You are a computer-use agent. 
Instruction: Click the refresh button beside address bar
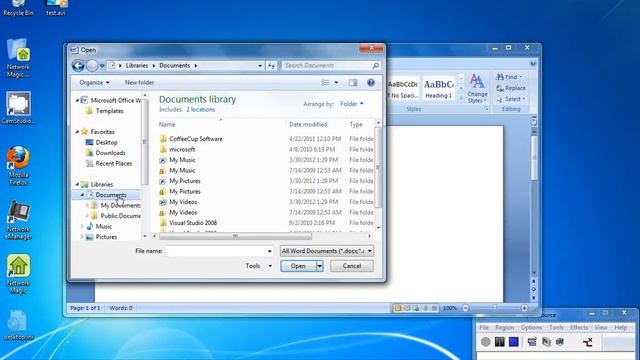271,65
